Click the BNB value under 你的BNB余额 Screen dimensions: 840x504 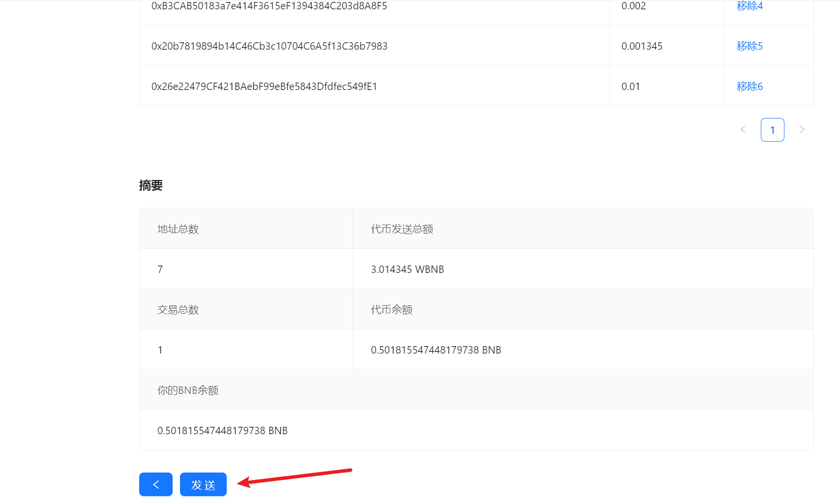222,431
